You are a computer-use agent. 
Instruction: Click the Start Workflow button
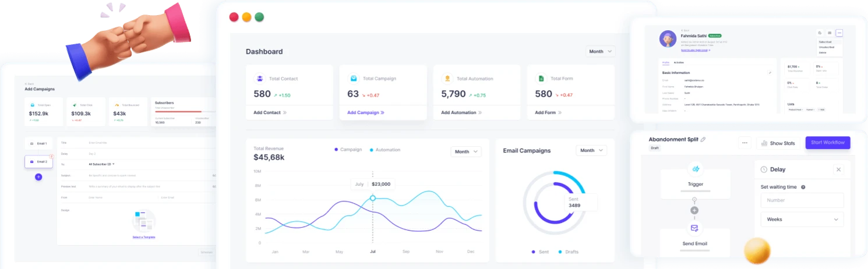point(828,143)
